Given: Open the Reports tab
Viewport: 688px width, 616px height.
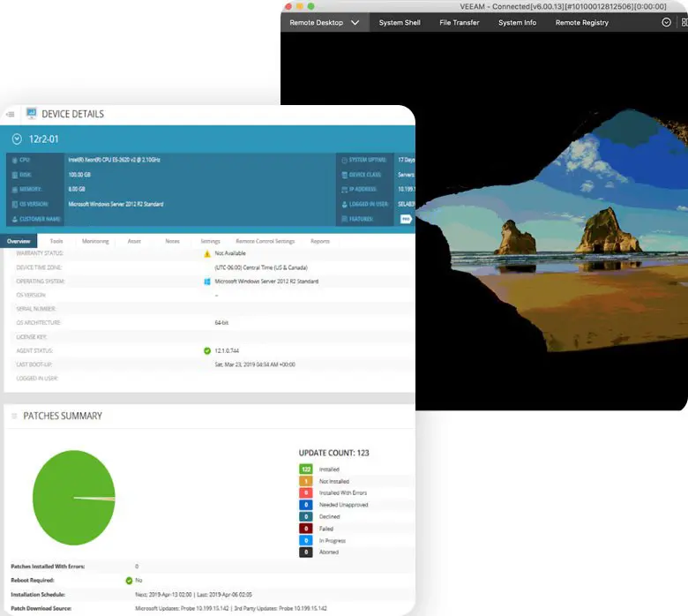Looking at the screenshot, I should click(x=320, y=241).
